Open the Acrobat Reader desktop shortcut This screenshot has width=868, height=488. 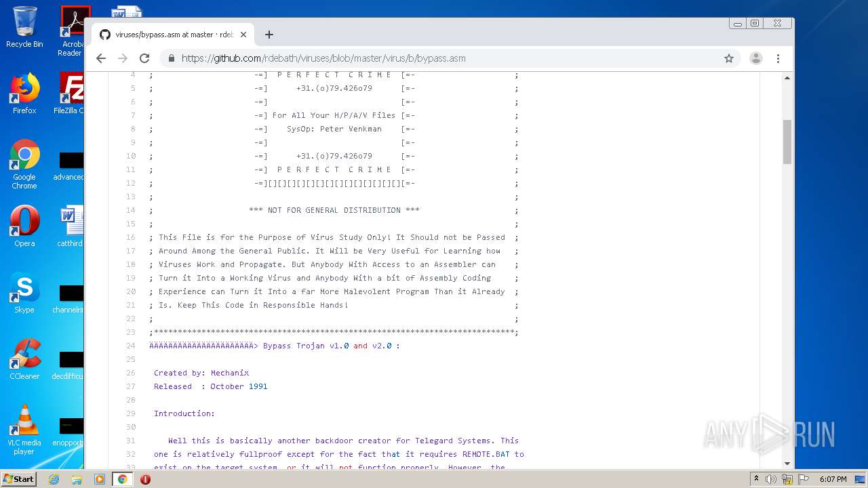click(73, 30)
